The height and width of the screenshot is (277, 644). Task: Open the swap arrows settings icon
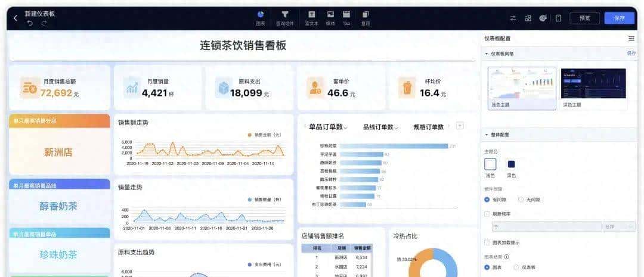click(513, 18)
